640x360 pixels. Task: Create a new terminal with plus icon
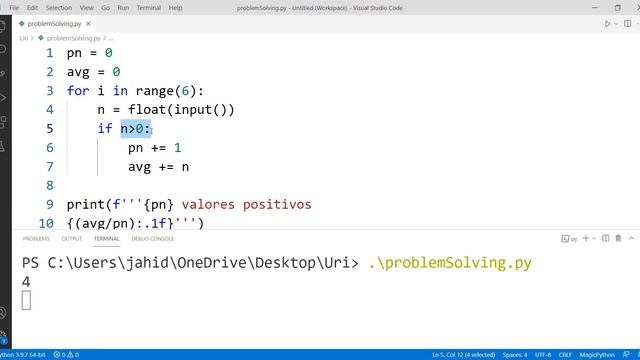(586, 238)
